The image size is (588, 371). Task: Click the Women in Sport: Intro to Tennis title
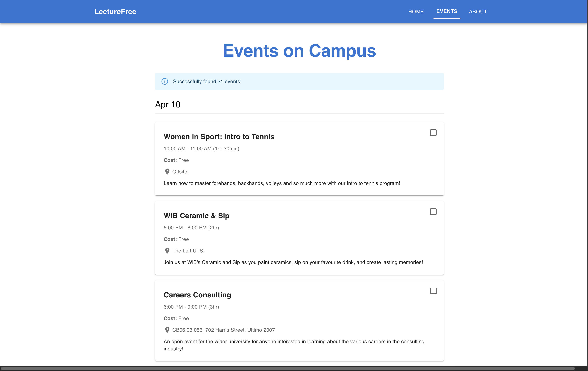(219, 137)
